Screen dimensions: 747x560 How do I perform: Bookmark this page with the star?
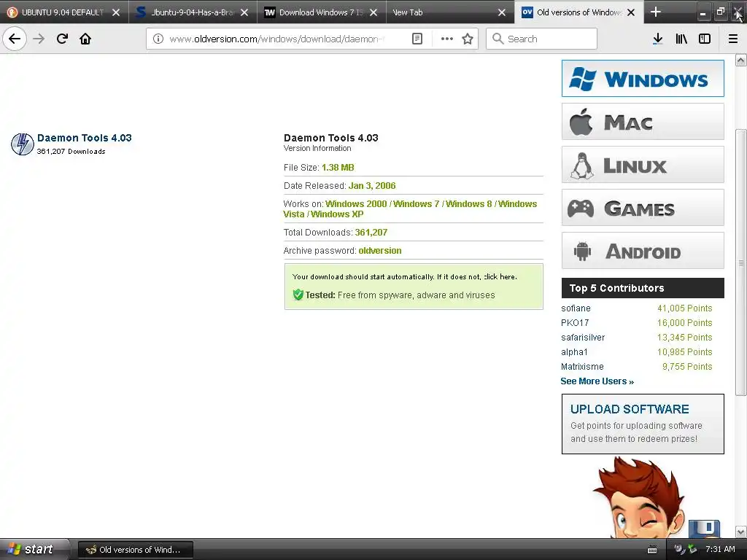[x=468, y=39]
